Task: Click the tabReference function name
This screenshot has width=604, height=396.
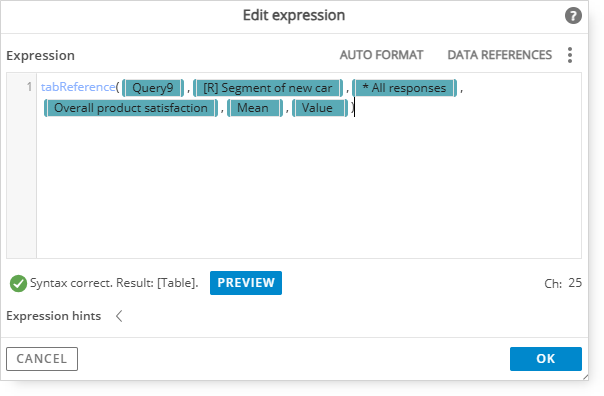Action: point(78,87)
